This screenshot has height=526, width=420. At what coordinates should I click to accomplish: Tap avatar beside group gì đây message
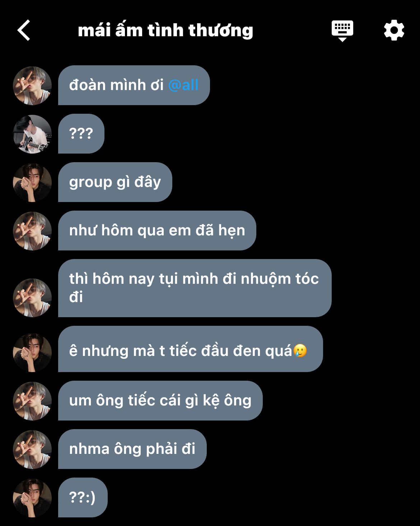(x=32, y=182)
